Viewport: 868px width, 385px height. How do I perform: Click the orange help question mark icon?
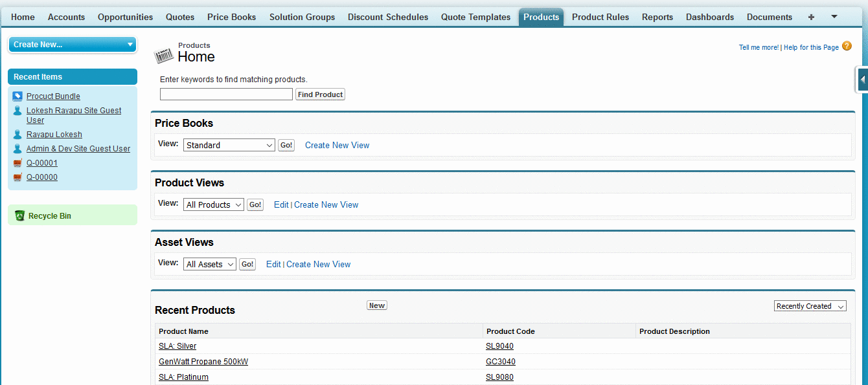(847, 47)
